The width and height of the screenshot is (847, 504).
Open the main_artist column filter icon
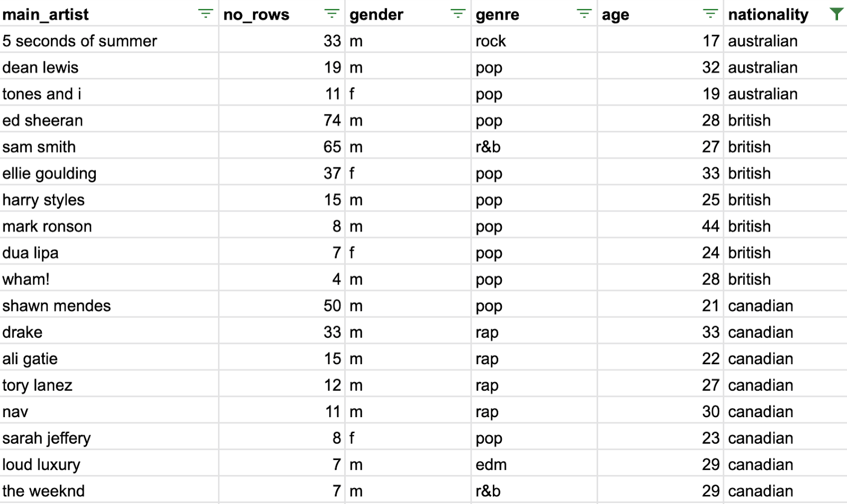[205, 14]
